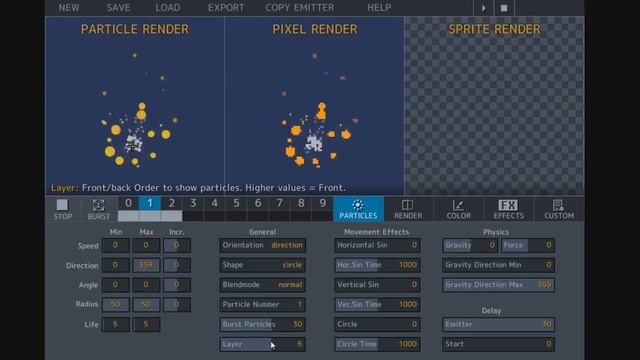Select emitter slot 2

[x=171, y=203]
